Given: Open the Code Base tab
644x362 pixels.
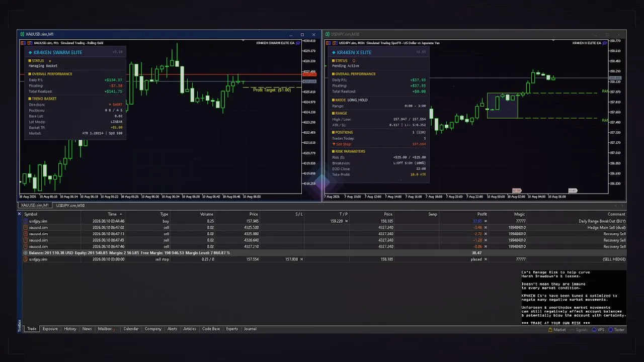Looking at the screenshot, I should click(211, 329).
